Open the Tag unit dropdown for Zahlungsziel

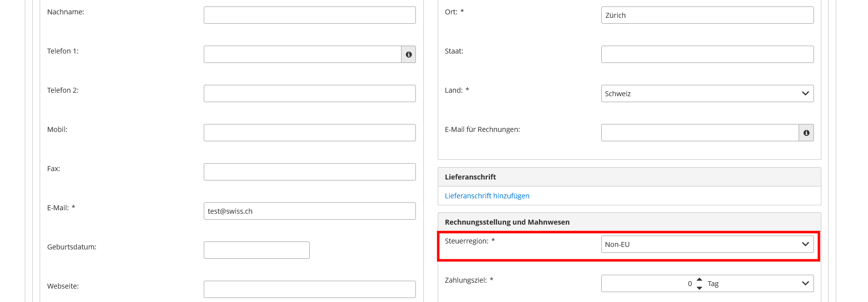click(759, 284)
